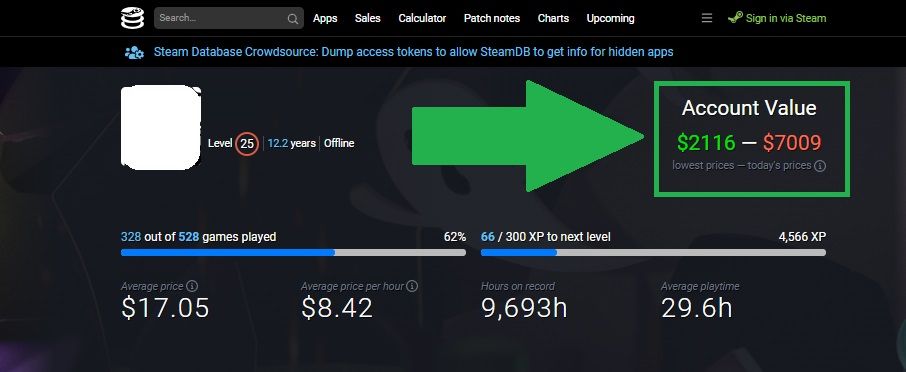Click info icon beside today's prices
The height and width of the screenshot is (372, 906).
[820, 166]
